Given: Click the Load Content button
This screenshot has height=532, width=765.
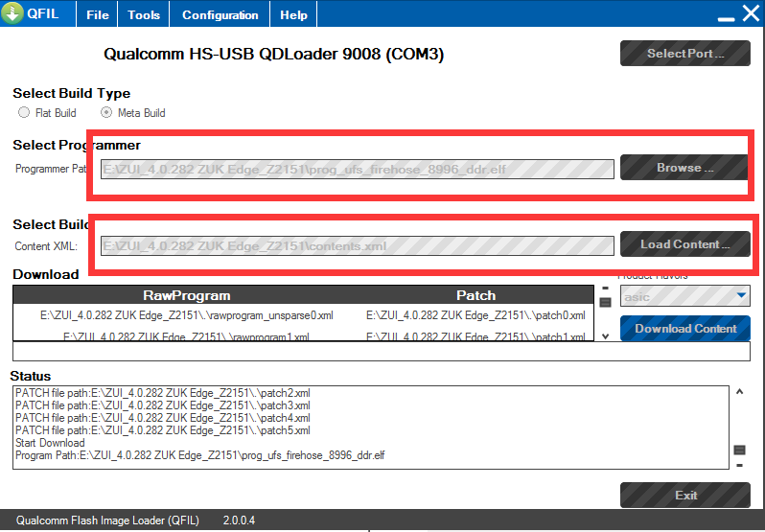Looking at the screenshot, I should coord(685,243).
